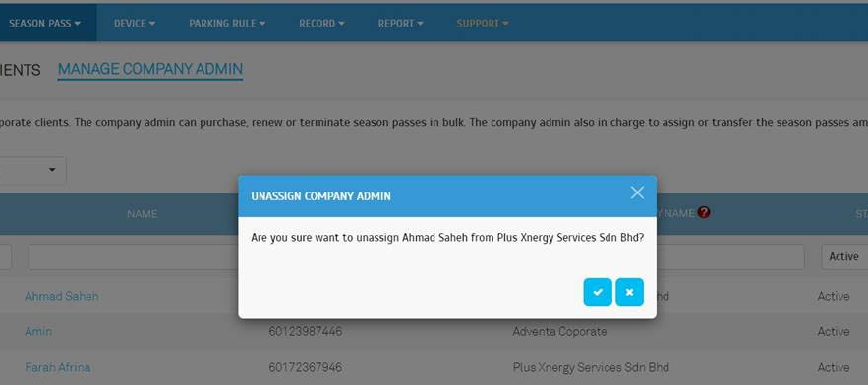
Task: Switch to Manage Company Admin tab
Action: (x=150, y=69)
